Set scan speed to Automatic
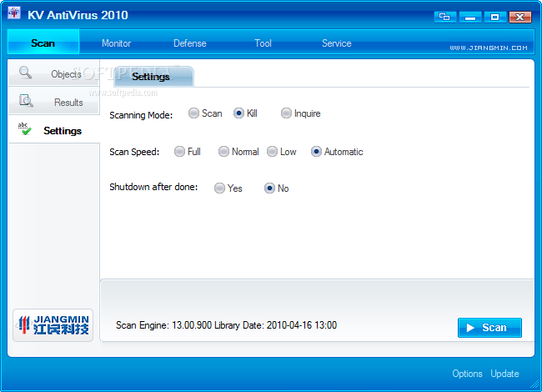 click(316, 152)
